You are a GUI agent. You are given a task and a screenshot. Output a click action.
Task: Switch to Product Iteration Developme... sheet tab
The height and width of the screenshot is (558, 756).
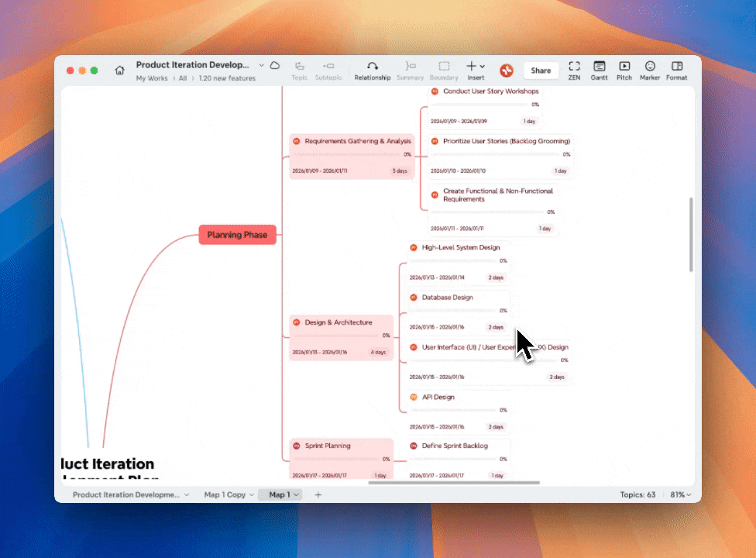(125, 494)
